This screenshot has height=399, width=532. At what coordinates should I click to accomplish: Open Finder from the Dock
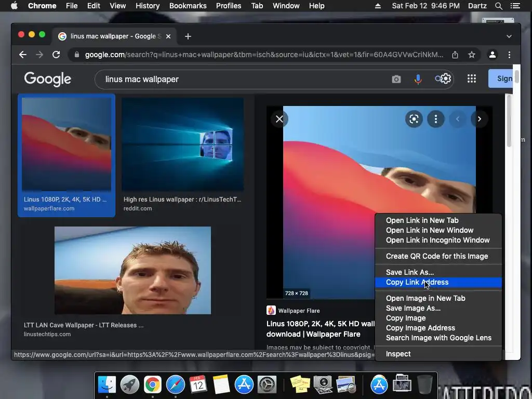point(107,385)
